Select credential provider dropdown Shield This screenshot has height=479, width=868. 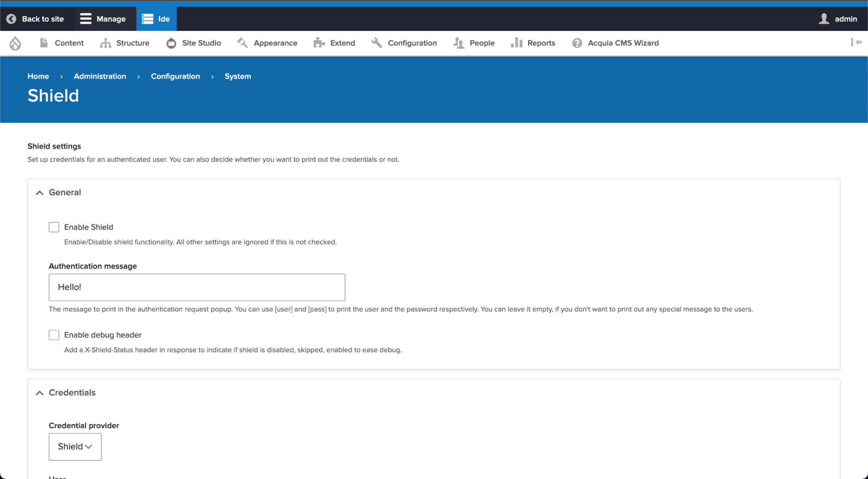[x=74, y=446]
